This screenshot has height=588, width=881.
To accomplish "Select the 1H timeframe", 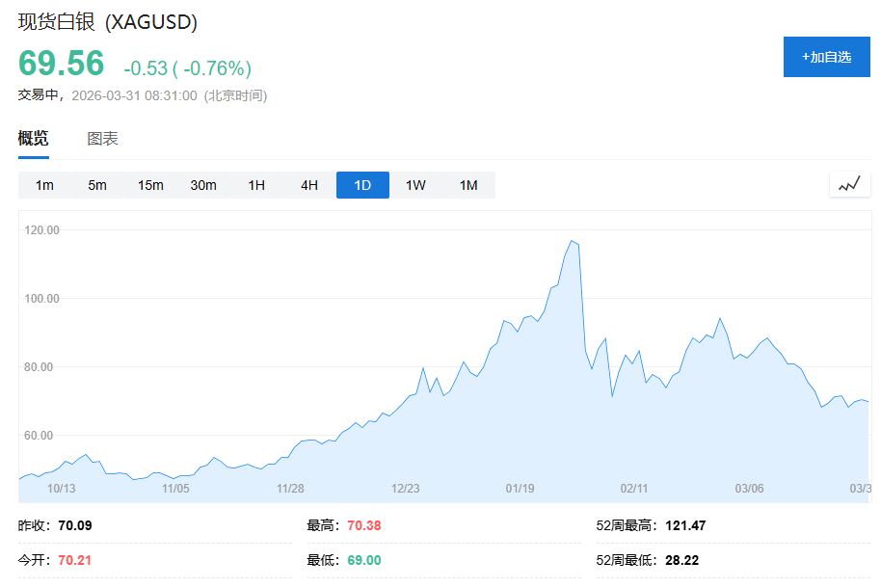I will (256, 185).
